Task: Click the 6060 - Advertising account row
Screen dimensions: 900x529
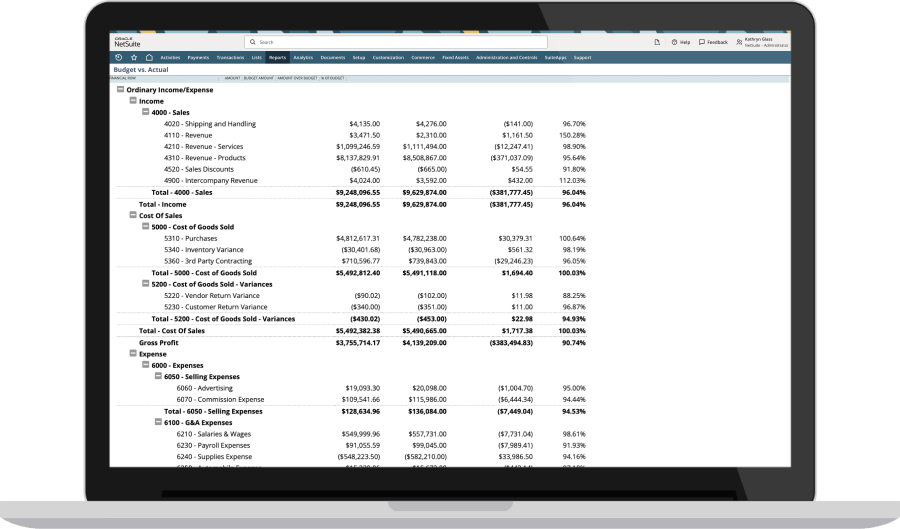Action: [204, 388]
